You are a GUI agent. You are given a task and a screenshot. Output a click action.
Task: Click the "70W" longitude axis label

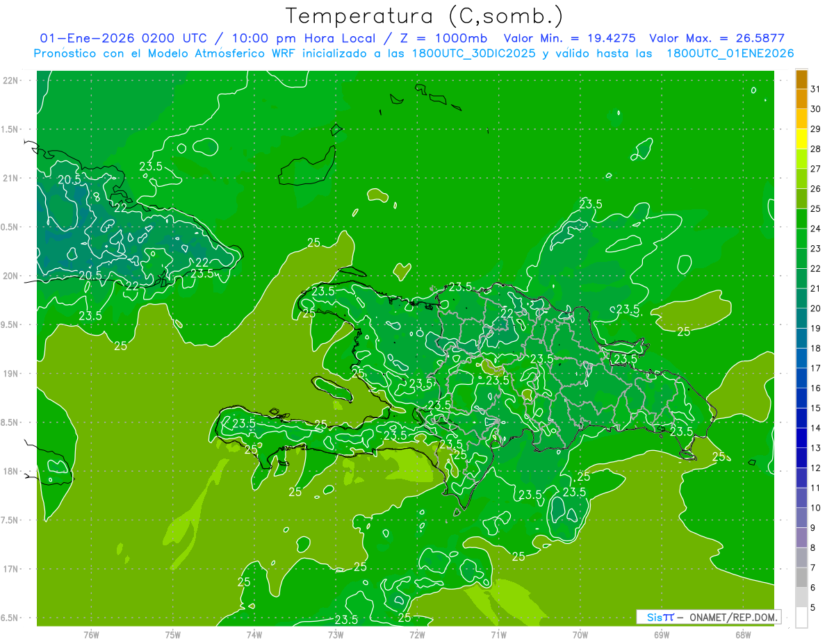(580, 635)
